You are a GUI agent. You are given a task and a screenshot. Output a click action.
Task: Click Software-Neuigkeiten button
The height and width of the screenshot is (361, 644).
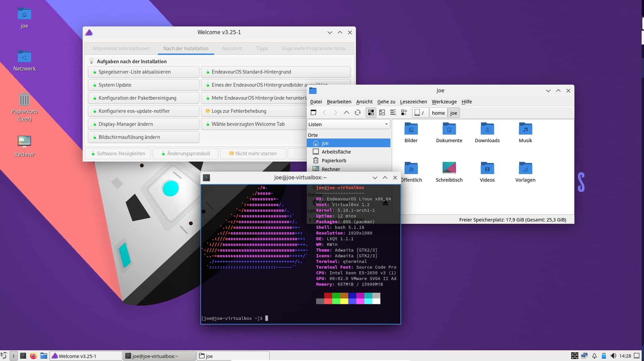118,153
